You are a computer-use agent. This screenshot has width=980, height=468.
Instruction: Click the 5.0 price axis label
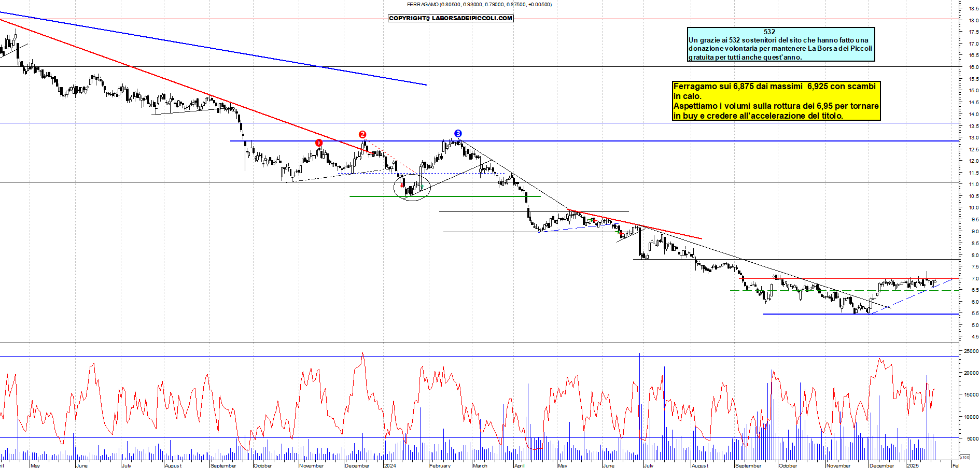tap(975, 325)
